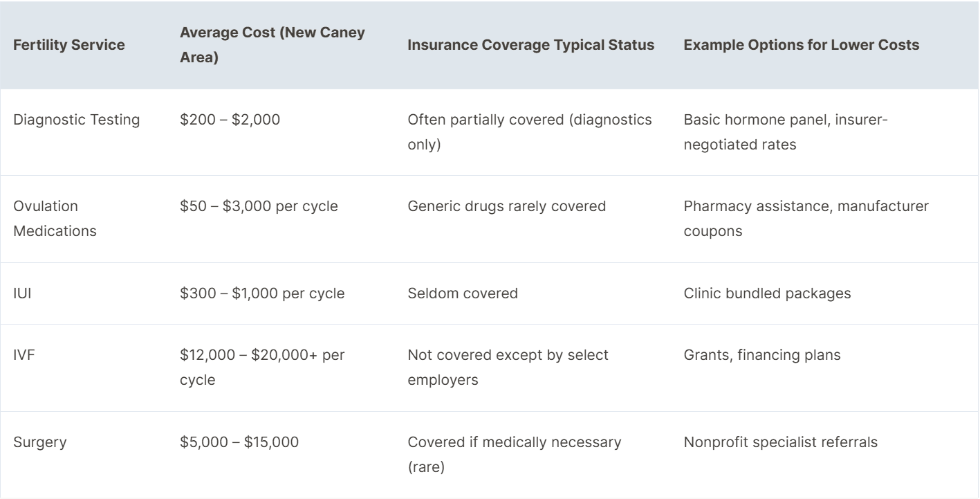Click the Often partially covered cell
Screen dimensions: 980x499
pyautogui.click(x=530, y=133)
